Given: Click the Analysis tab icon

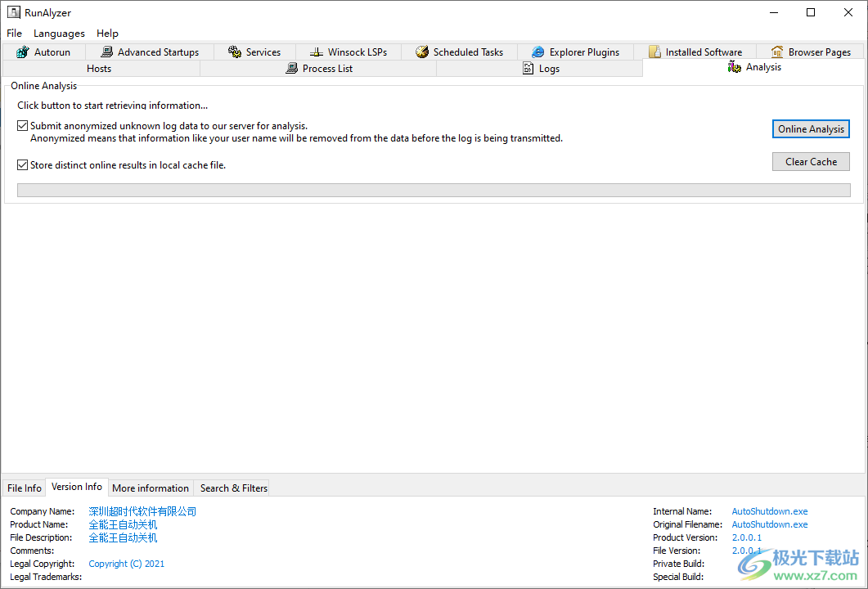Looking at the screenshot, I should 735,67.
